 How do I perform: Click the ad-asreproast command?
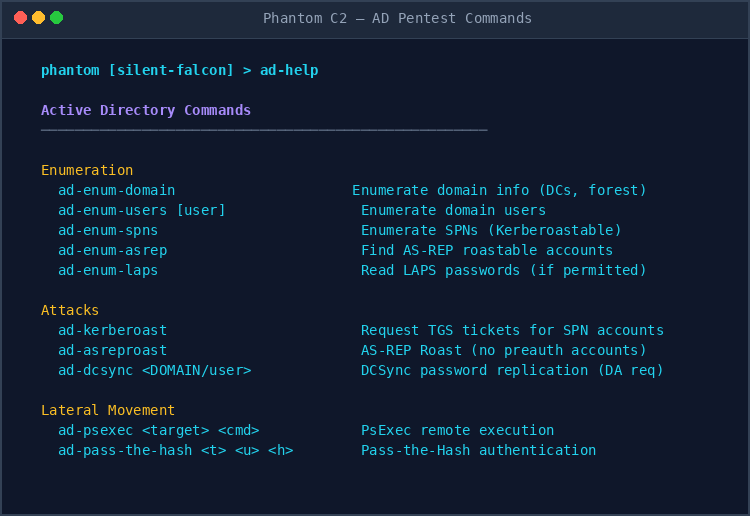point(112,350)
